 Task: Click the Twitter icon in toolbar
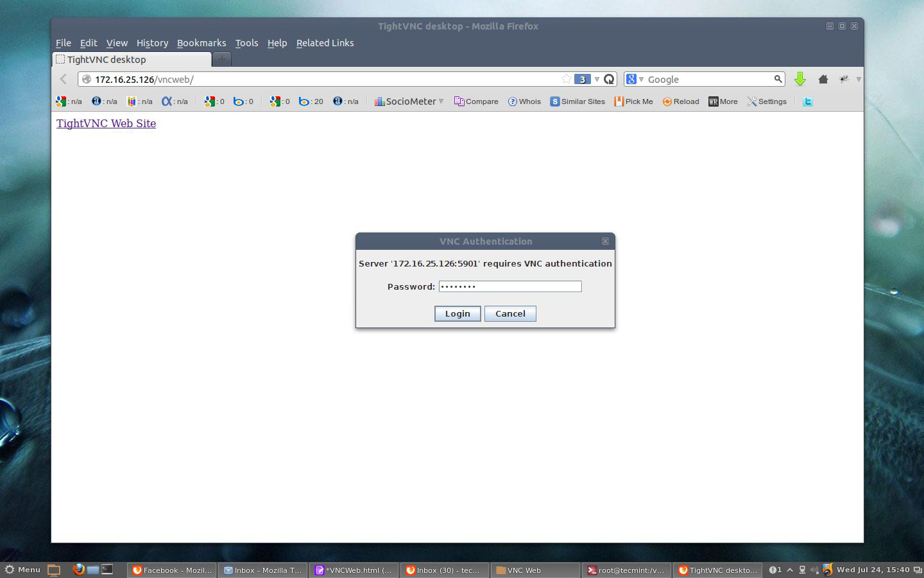808,101
